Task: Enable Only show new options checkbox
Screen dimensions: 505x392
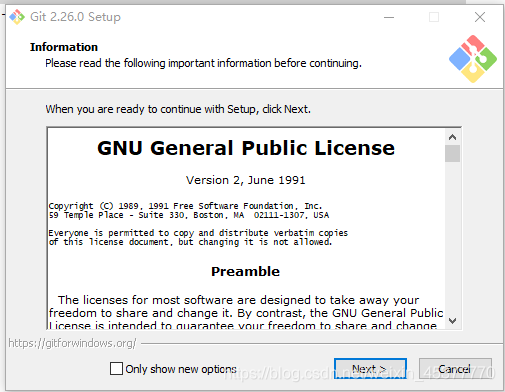Action: pyautogui.click(x=116, y=369)
